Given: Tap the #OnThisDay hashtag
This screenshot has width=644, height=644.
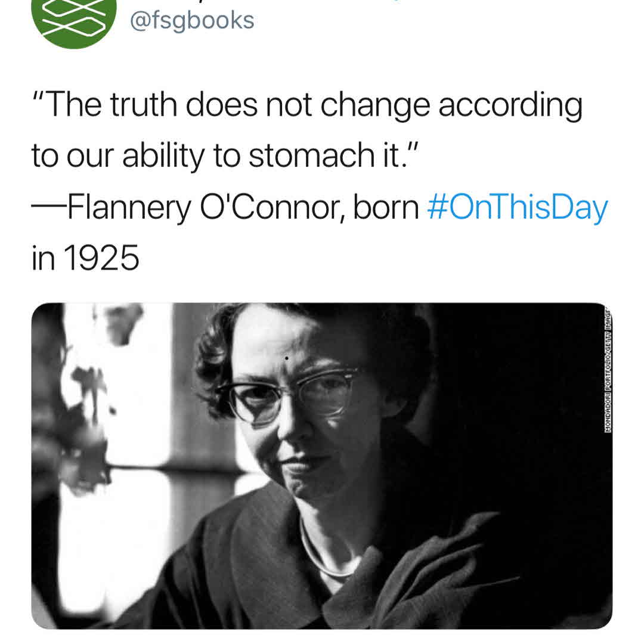Looking at the screenshot, I should 518,208.
